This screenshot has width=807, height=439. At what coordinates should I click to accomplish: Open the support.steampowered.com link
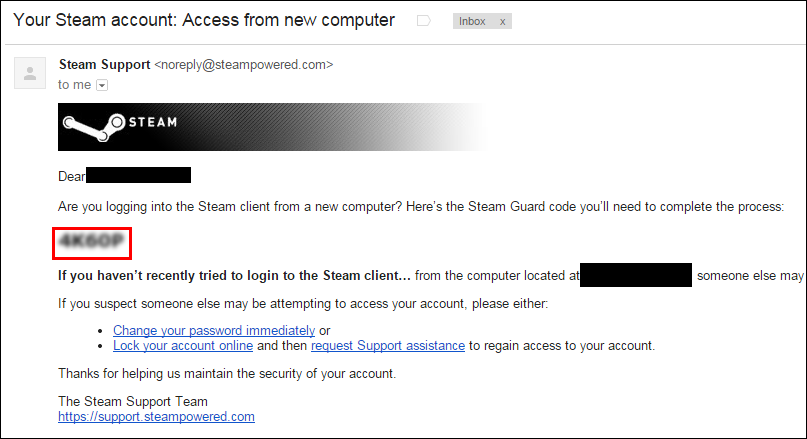(156, 416)
